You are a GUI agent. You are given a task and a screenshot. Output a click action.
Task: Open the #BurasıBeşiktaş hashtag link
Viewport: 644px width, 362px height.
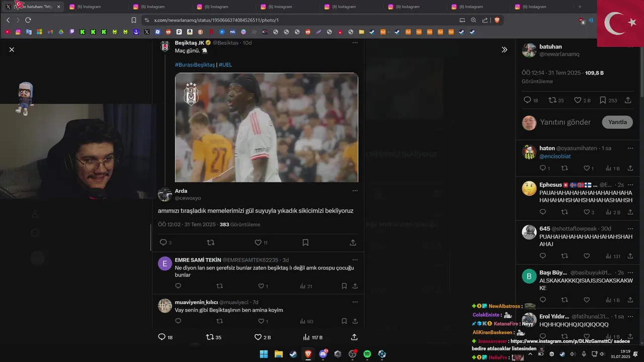pos(195,65)
